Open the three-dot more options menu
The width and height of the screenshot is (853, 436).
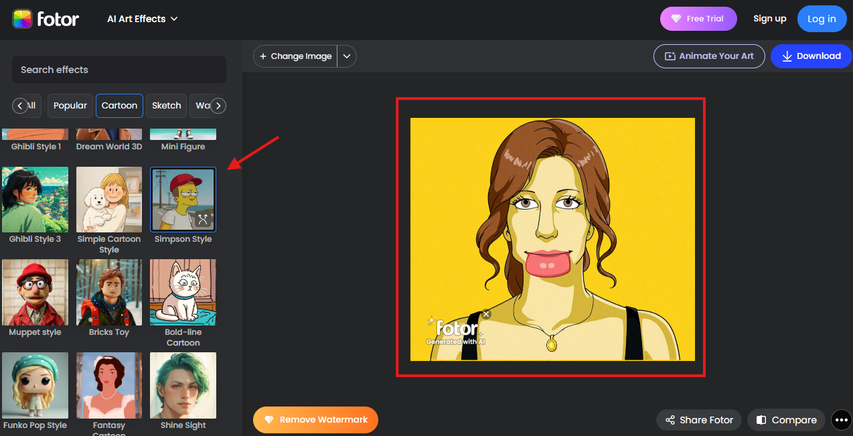tap(840, 420)
